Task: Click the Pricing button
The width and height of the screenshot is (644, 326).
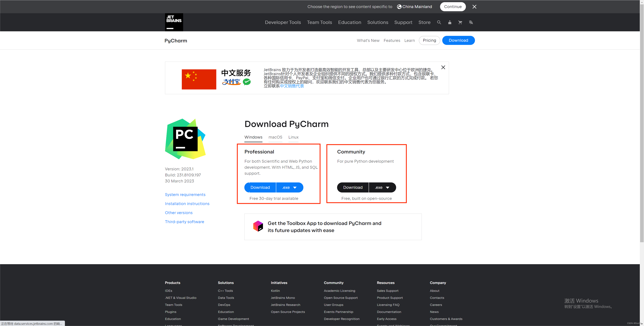Action: (429, 40)
